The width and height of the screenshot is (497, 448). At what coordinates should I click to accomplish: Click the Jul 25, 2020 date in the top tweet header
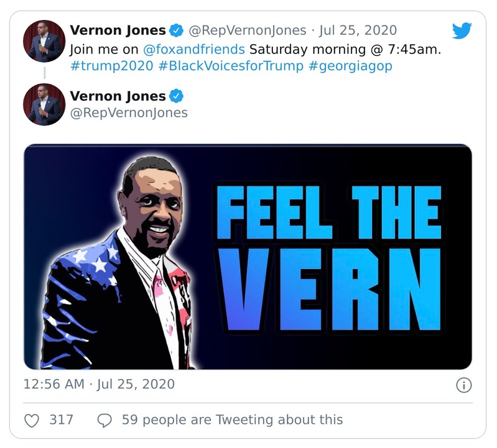pyautogui.click(x=358, y=30)
